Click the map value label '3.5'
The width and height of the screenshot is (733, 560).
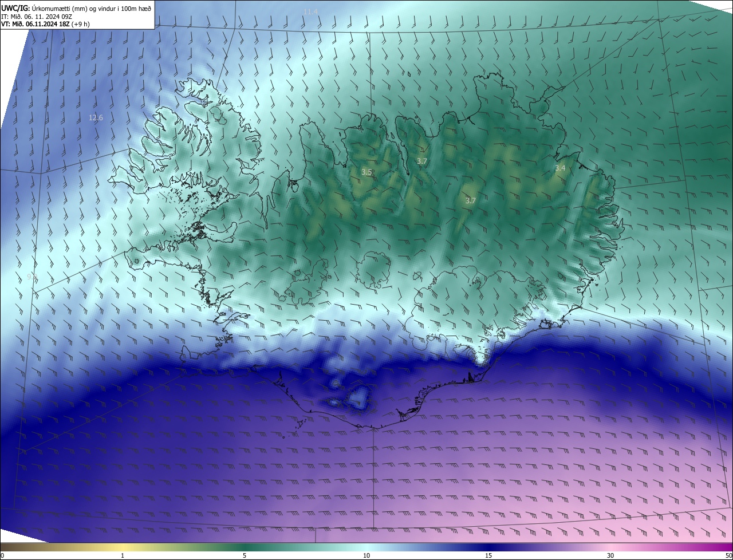pyautogui.click(x=366, y=172)
